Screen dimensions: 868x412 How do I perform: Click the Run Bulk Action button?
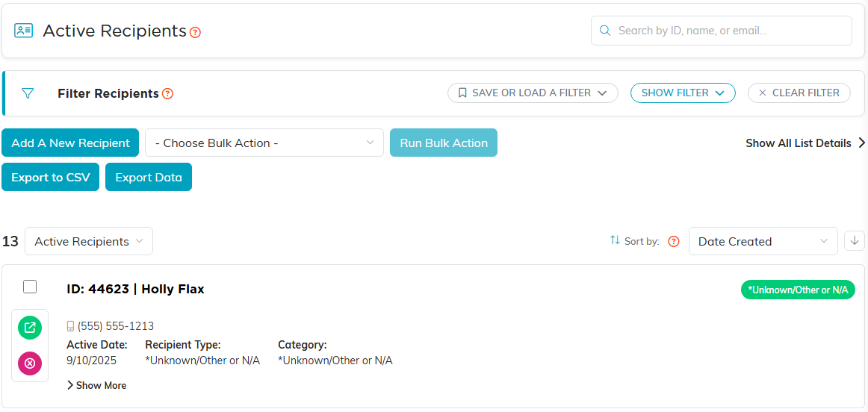pyautogui.click(x=444, y=143)
